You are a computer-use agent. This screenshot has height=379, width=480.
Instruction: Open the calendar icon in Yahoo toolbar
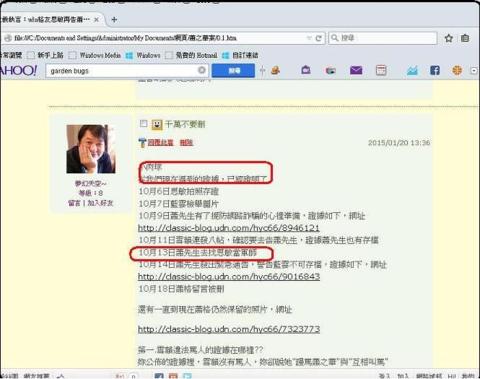coord(381,70)
